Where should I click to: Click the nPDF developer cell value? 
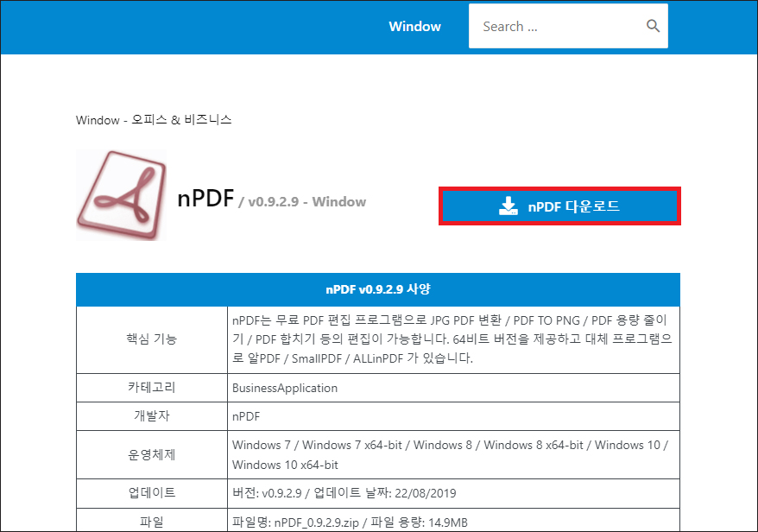[453, 416]
